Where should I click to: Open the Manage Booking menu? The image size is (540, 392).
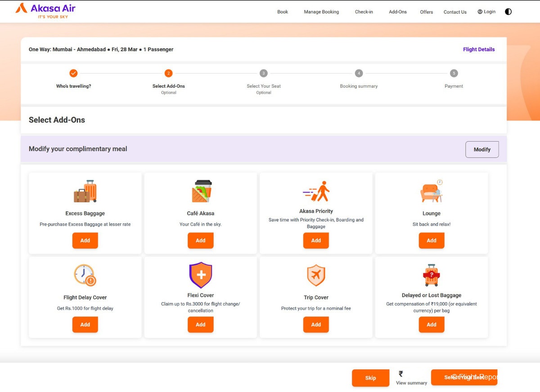click(321, 12)
